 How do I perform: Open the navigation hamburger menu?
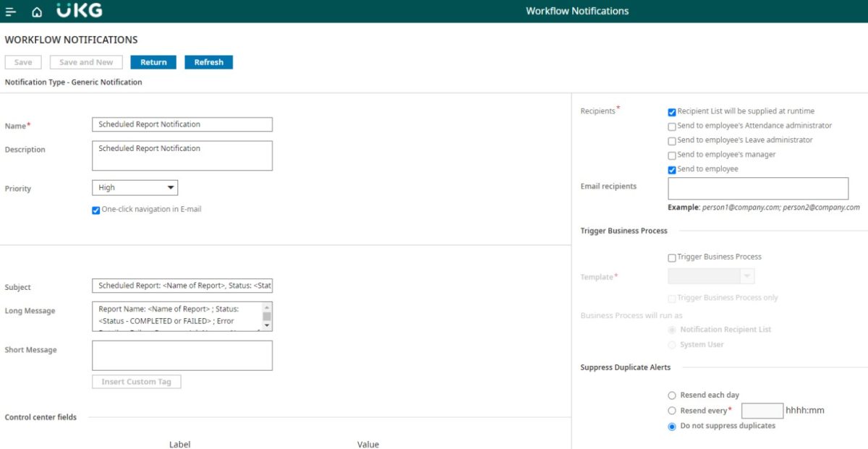coord(10,11)
